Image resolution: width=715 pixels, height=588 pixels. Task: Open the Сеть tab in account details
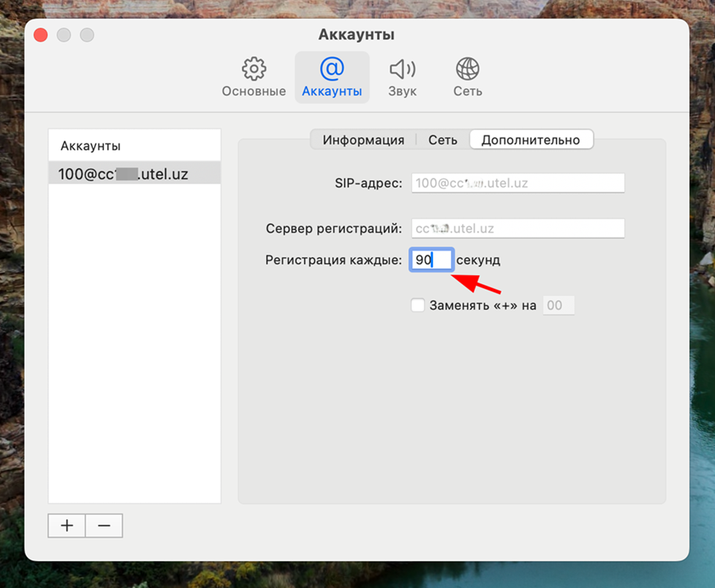pyautogui.click(x=442, y=140)
